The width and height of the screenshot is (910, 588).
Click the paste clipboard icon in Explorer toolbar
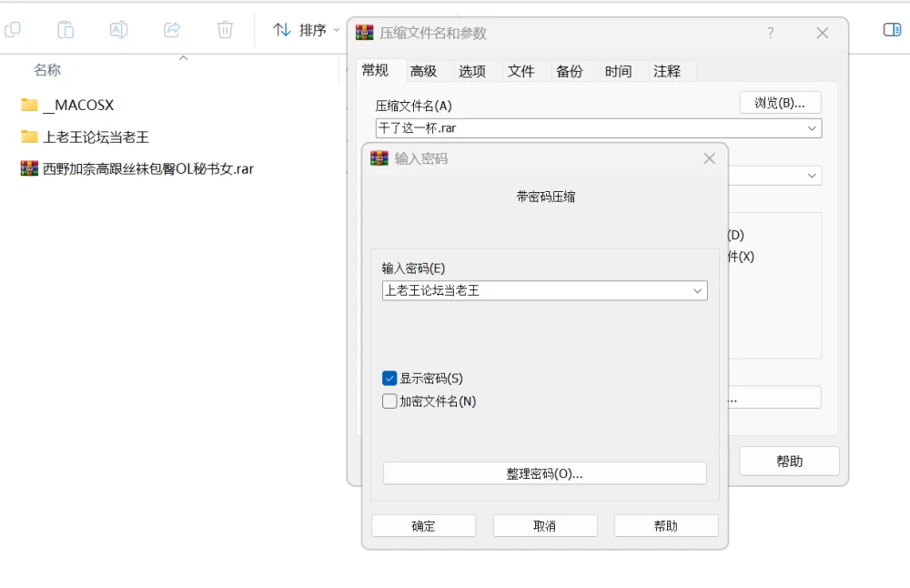[66, 30]
